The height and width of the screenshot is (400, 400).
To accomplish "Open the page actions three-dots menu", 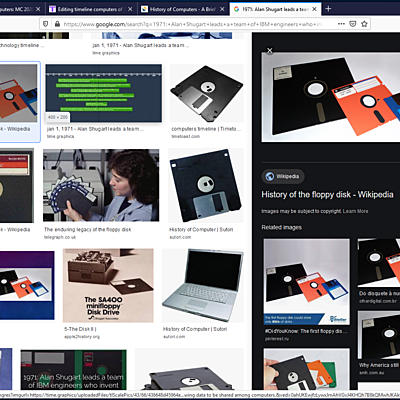I will point(341,24).
